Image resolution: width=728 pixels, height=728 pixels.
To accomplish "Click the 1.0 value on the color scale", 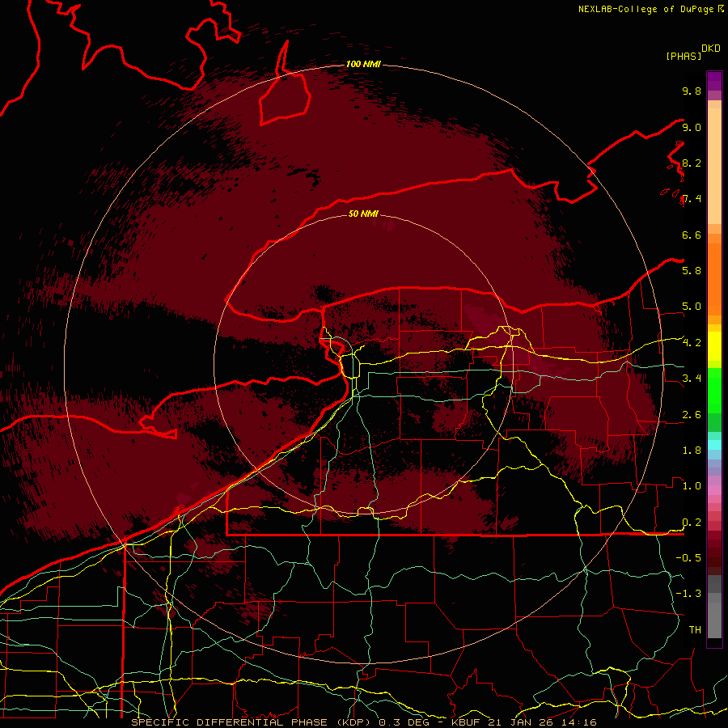I will 692,486.
